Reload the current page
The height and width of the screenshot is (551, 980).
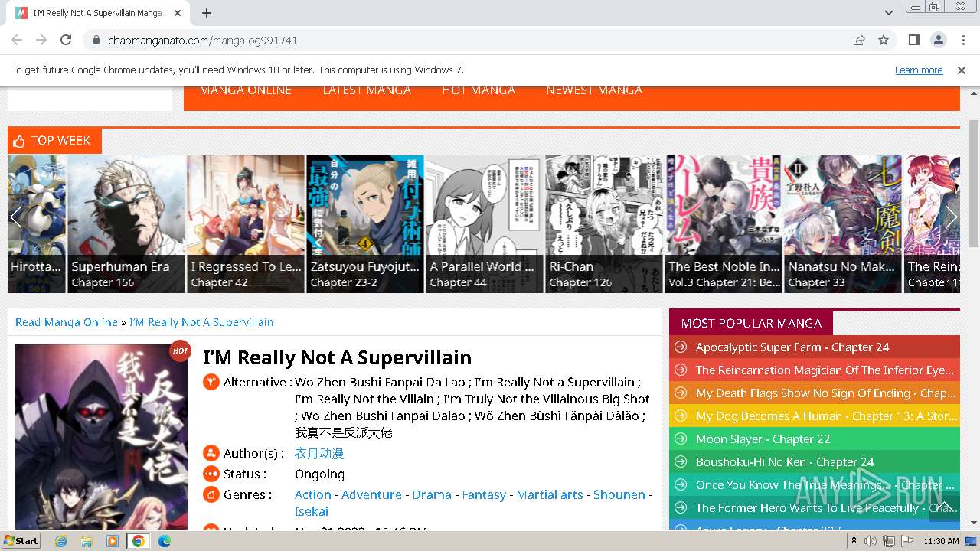66,40
